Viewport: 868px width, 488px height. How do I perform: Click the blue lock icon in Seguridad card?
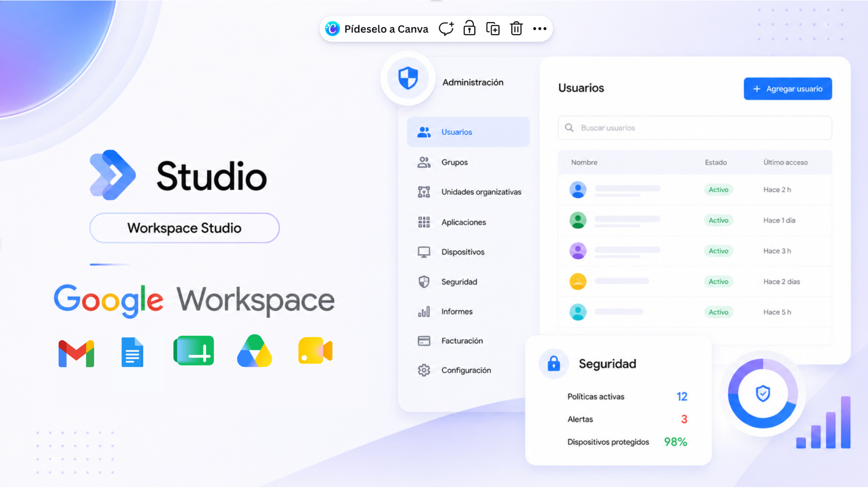pyautogui.click(x=554, y=363)
